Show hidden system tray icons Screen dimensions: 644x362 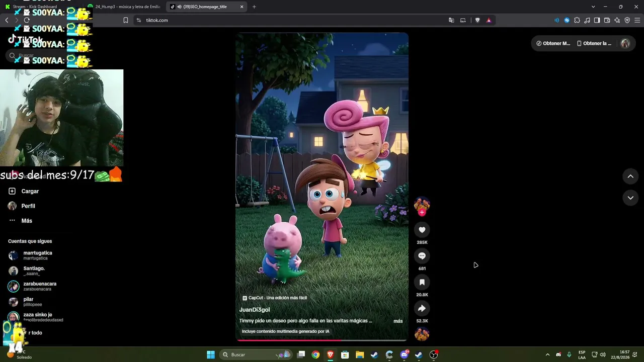[x=547, y=354]
